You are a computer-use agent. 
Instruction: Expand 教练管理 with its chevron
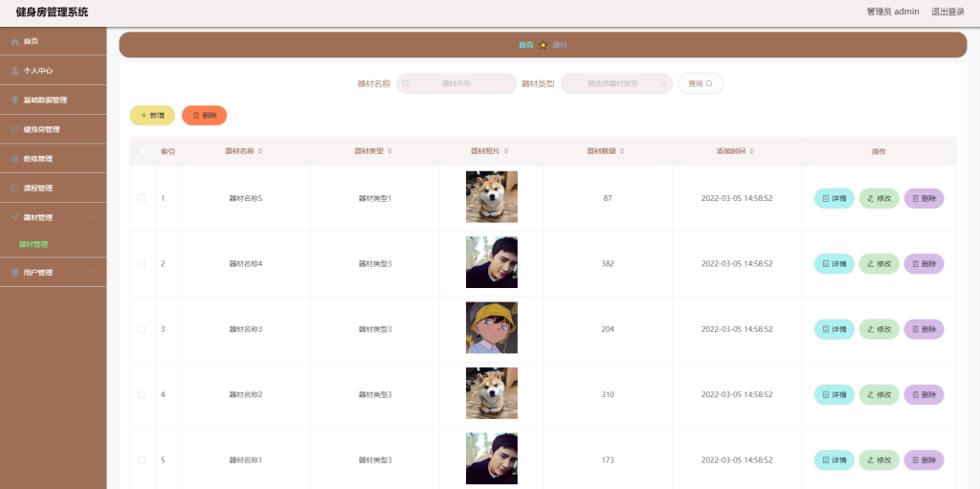click(93, 159)
